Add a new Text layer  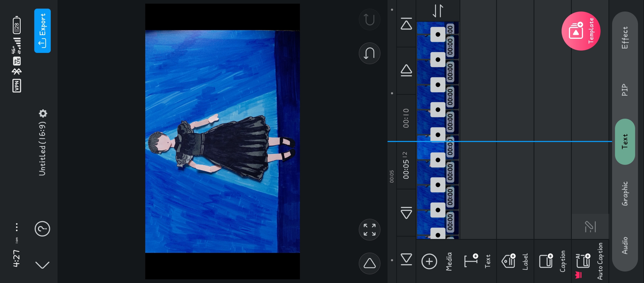pyautogui.click(x=471, y=261)
